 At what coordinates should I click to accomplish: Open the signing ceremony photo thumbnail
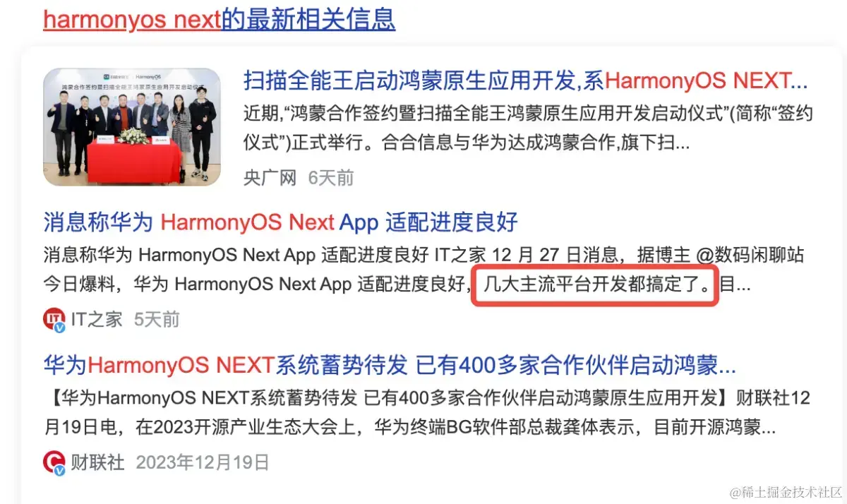coord(132,127)
